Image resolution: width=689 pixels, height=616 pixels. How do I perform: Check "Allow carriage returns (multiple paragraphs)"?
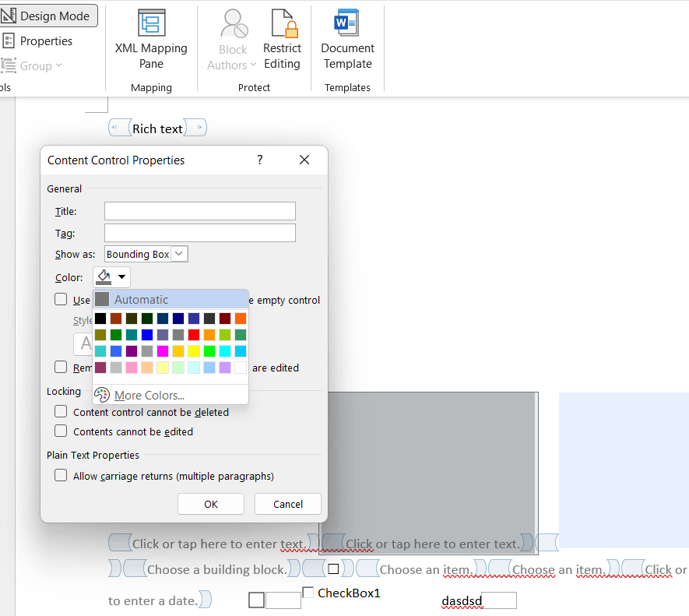coord(61,475)
